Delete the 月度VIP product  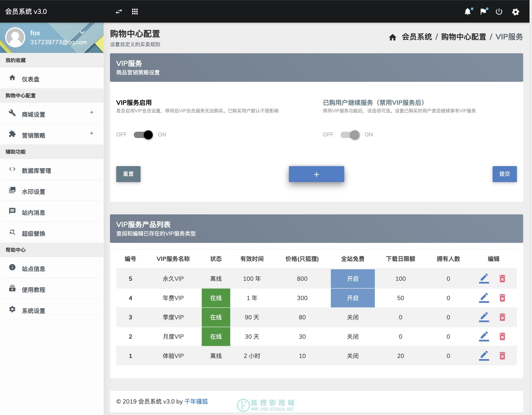502,336
